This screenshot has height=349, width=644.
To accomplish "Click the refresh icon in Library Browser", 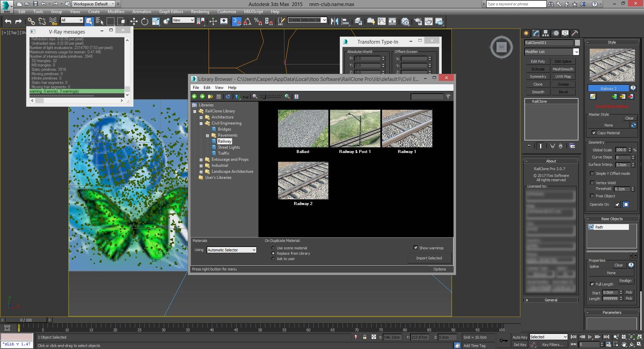I will pyautogui.click(x=228, y=96).
